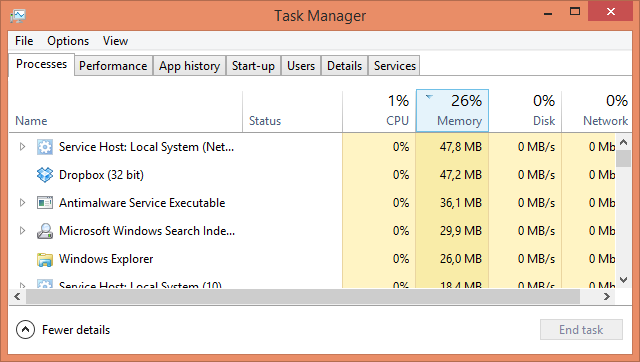
Task: Open the Details tab
Action: tap(344, 66)
